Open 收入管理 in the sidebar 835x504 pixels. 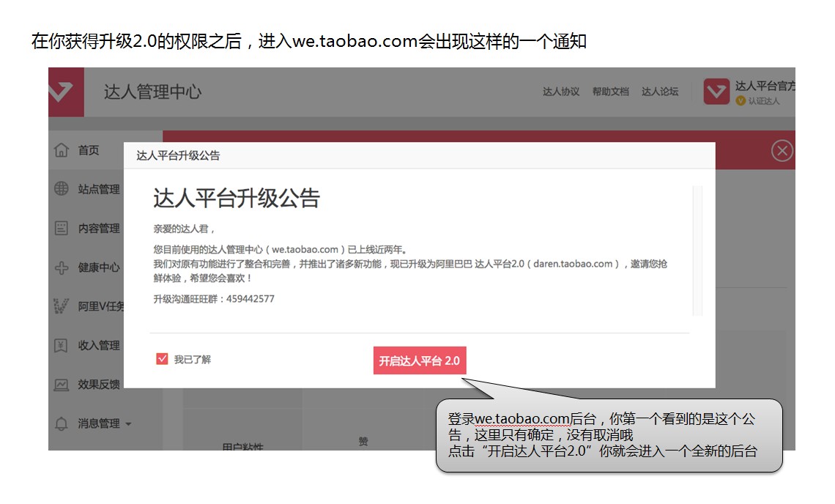tap(99, 345)
